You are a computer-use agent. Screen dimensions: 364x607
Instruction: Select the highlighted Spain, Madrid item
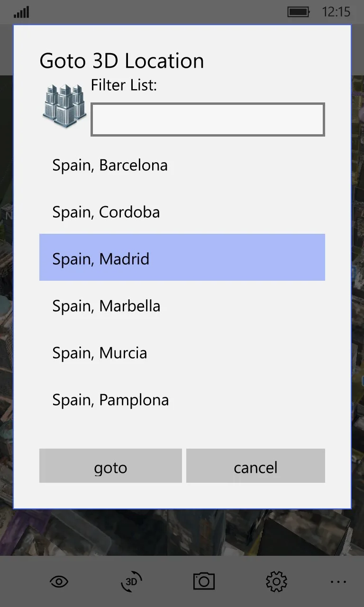182,257
